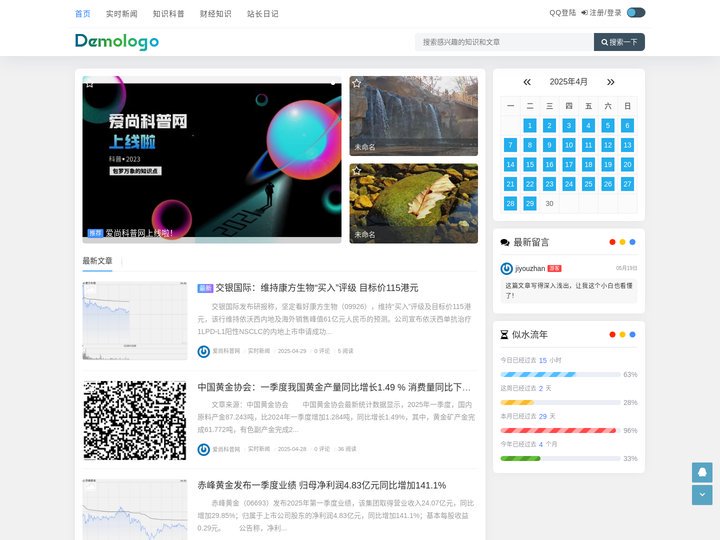The width and height of the screenshot is (720, 540).
Task: Open the 实时新闻 navigation item
Action: click(122, 14)
